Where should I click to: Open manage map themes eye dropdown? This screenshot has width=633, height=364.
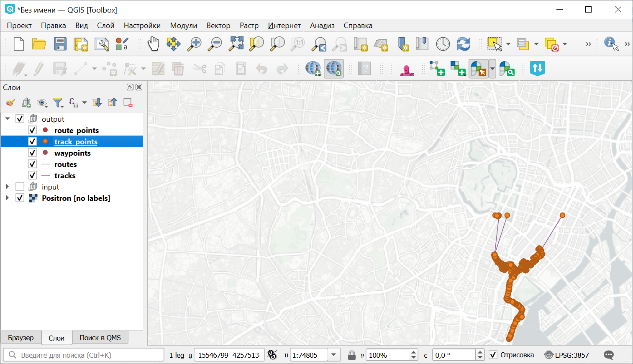(42, 103)
